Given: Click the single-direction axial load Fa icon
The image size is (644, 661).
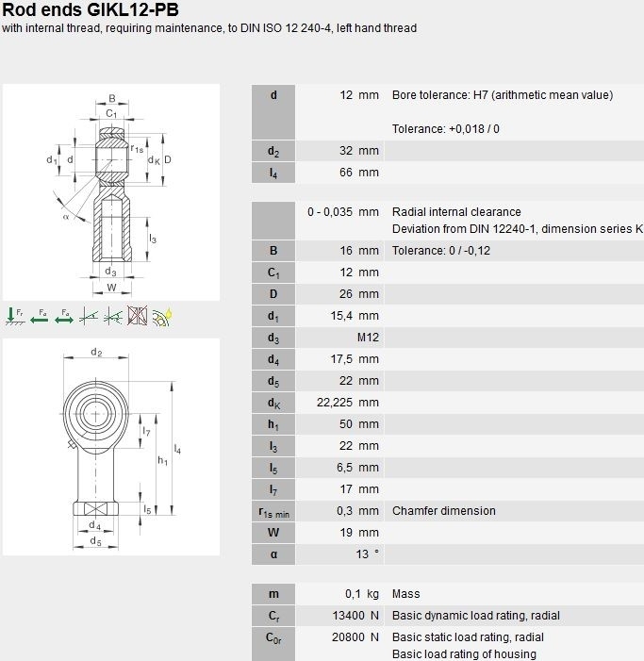Looking at the screenshot, I should tap(40, 316).
